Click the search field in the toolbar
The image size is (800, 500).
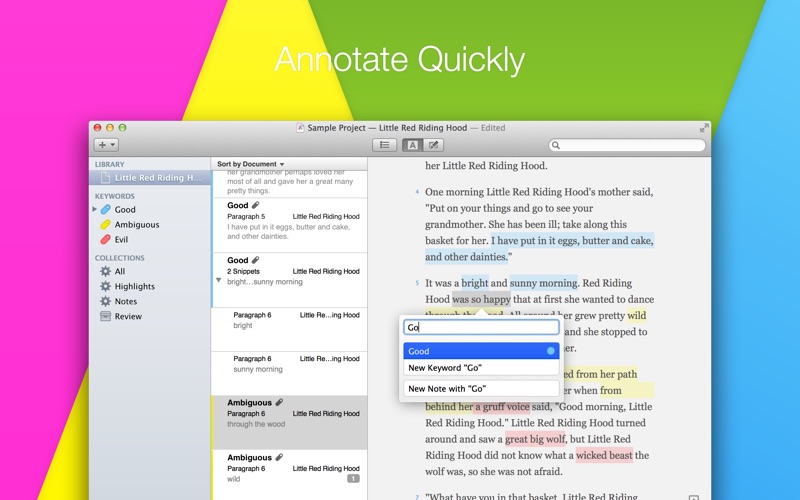pyautogui.click(x=628, y=145)
